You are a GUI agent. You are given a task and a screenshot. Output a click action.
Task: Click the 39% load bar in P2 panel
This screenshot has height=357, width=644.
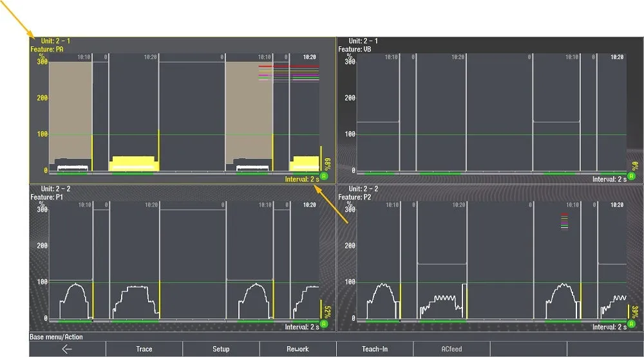629,311
